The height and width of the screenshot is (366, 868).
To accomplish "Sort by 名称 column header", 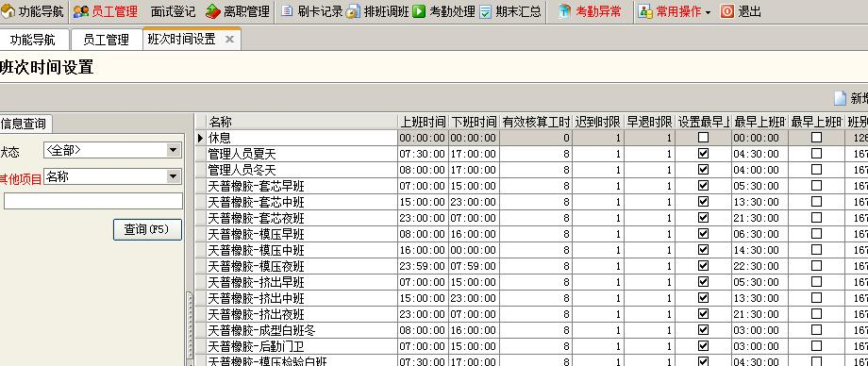I will coord(302,122).
